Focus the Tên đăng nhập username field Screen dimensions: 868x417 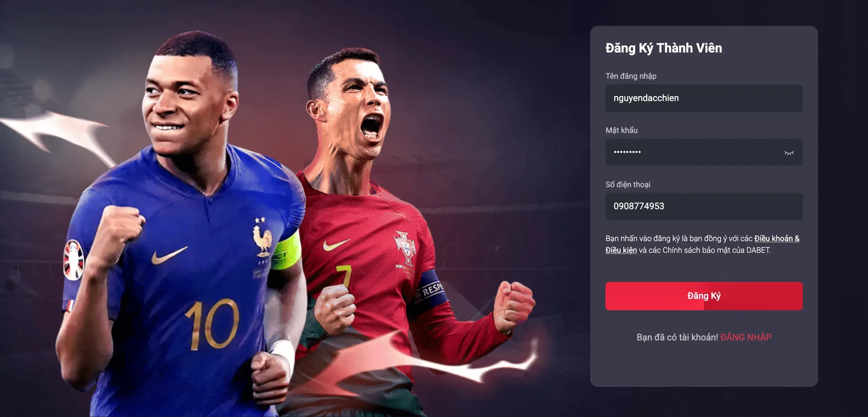[704, 98]
